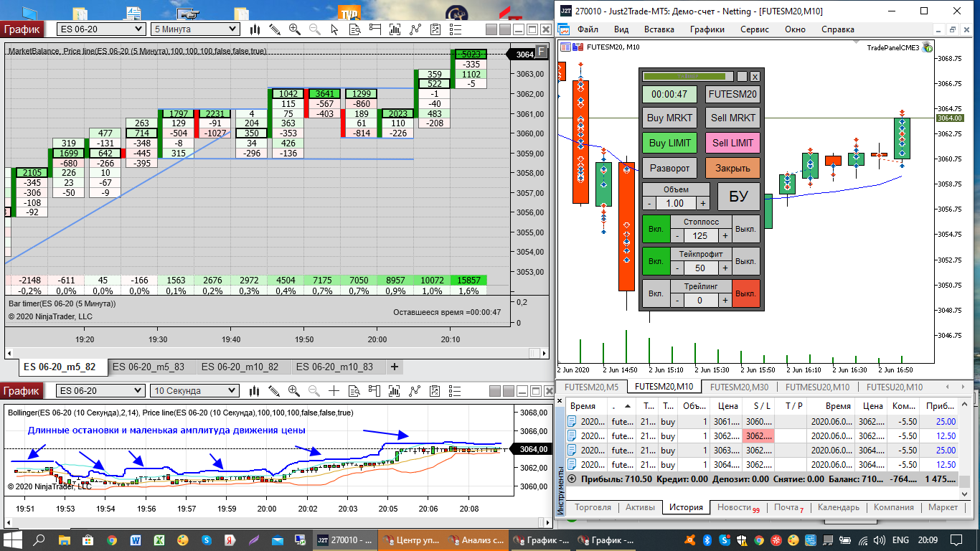
Task: Open the Сервис menu in MT5
Action: 754,29
